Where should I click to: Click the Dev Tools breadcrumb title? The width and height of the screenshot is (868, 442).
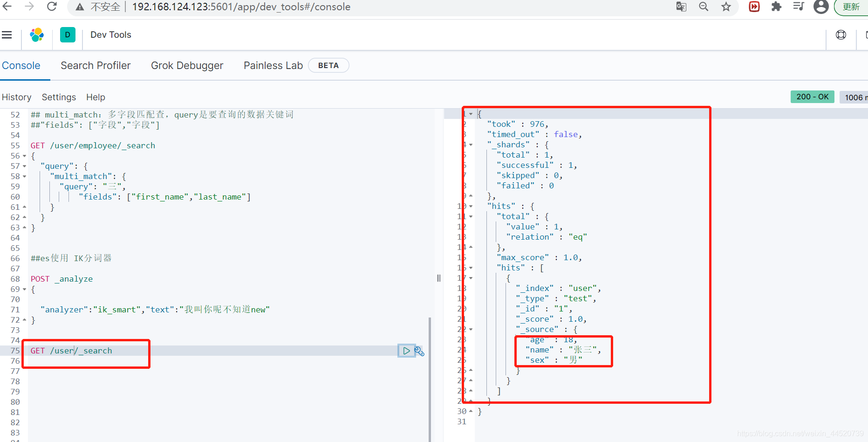coord(111,35)
